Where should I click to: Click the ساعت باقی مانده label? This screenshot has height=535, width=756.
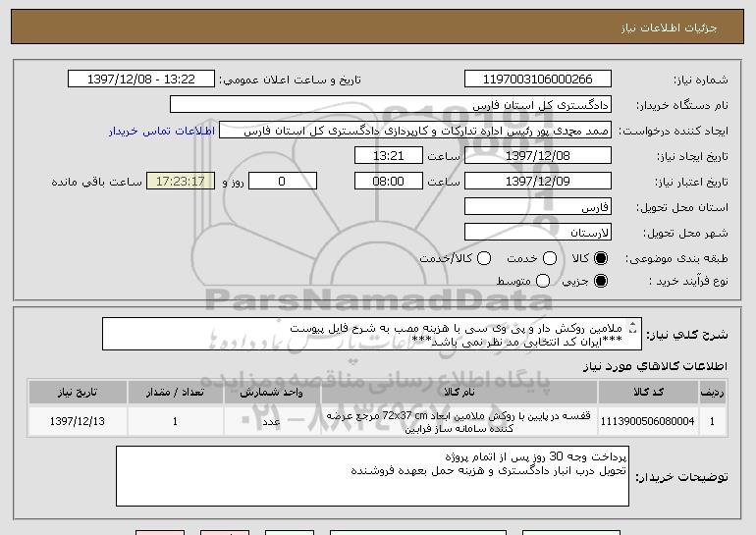click(x=97, y=182)
